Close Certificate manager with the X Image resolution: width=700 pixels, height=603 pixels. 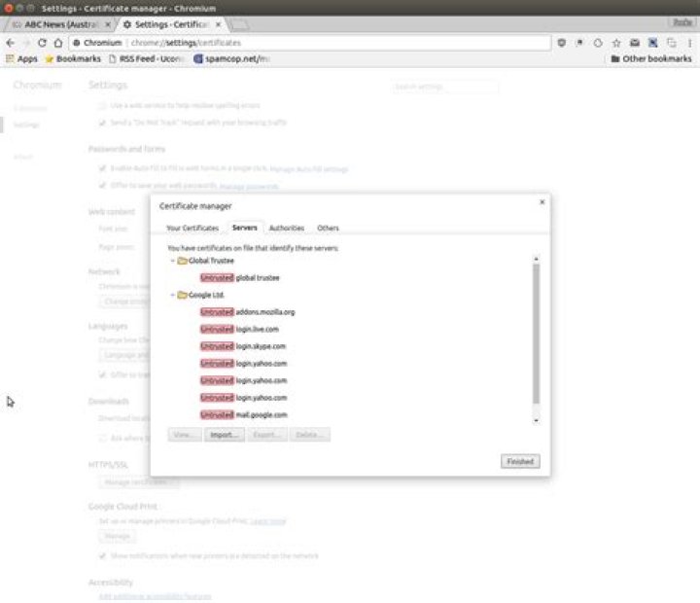(542, 202)
